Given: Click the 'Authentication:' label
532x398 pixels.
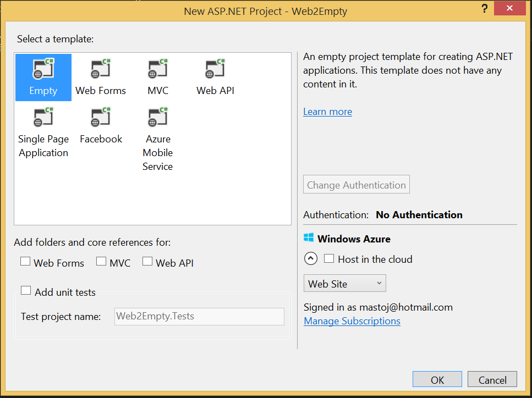Looking at the screenshot, I should tap(336, 215).
